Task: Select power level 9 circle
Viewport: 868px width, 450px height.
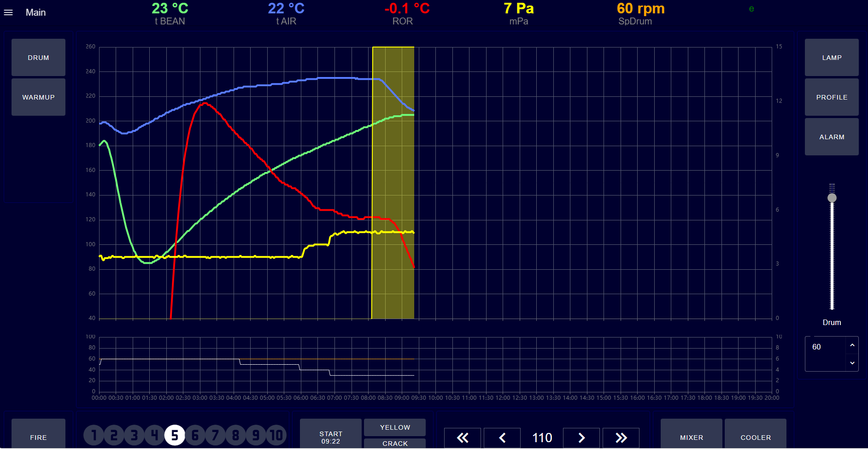Action: coord(256,435)
